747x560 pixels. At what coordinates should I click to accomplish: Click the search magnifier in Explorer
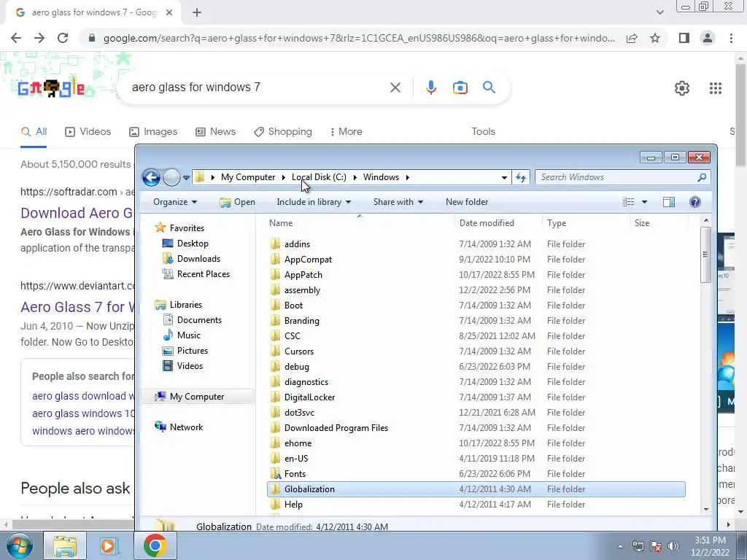(x=702, y=178)
